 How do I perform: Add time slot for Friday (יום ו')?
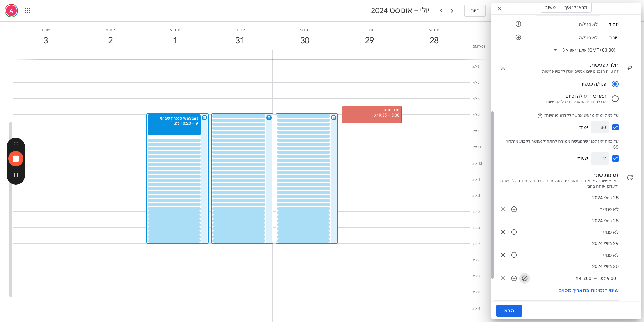click(518, 24)
